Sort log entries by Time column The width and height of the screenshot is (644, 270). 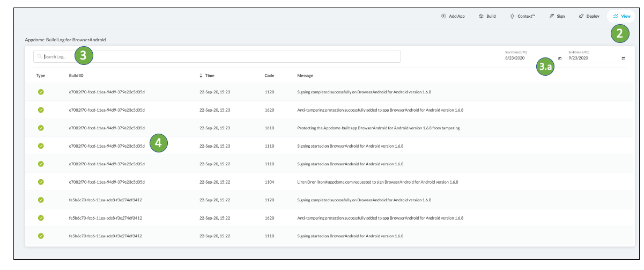(x=206, y=76)
